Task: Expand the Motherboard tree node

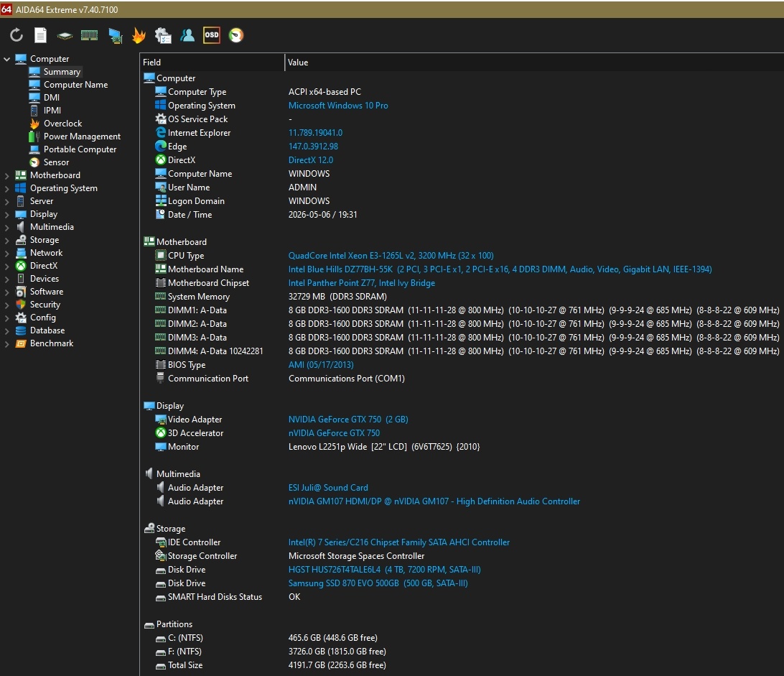Action: tap(7, 175)
